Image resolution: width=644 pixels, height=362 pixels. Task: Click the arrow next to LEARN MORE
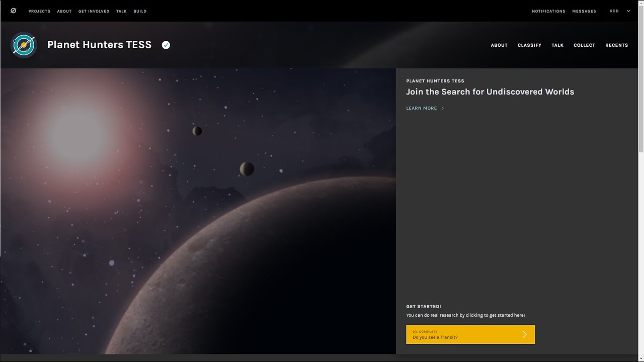tap(442, 108)
